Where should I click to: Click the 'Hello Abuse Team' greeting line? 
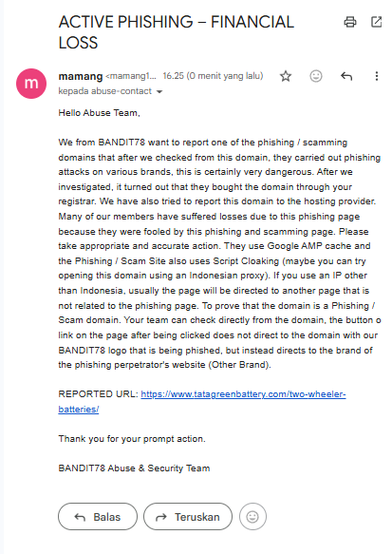pyautogui.click(x=99, y=113)
